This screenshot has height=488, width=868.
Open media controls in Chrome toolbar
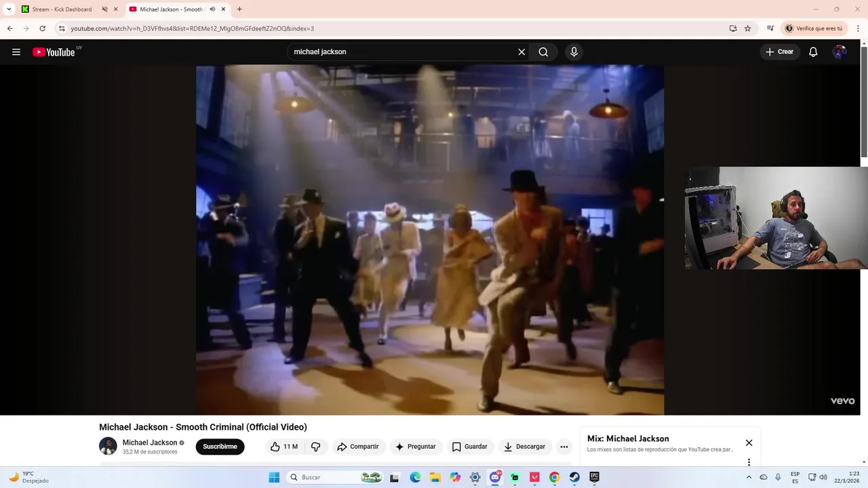click(770, 28)
